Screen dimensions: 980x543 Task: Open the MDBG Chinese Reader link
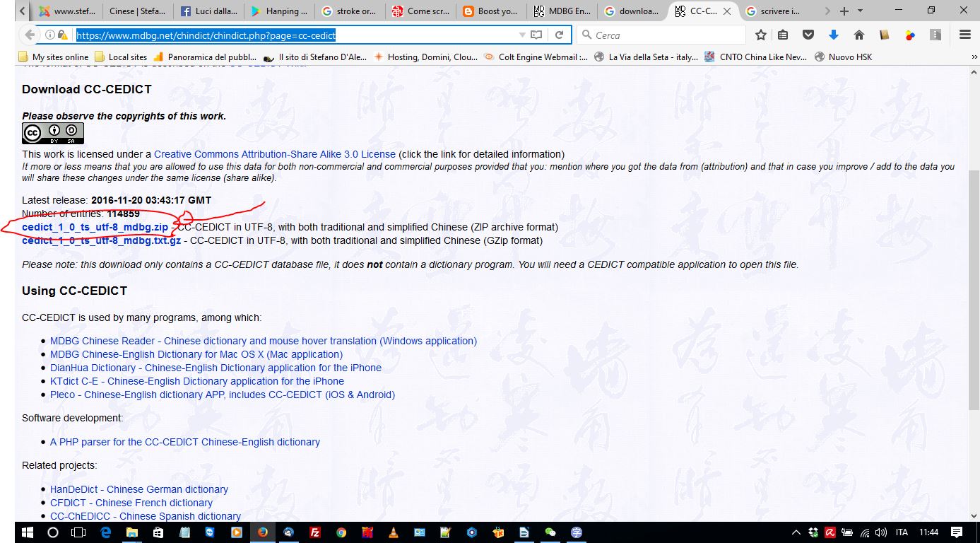point(264,341)
